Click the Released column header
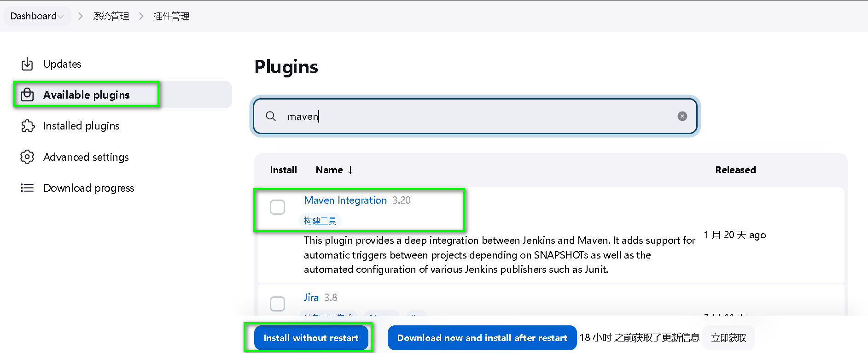The height and width of the screenshot is (353, 868). pos(735,170)
